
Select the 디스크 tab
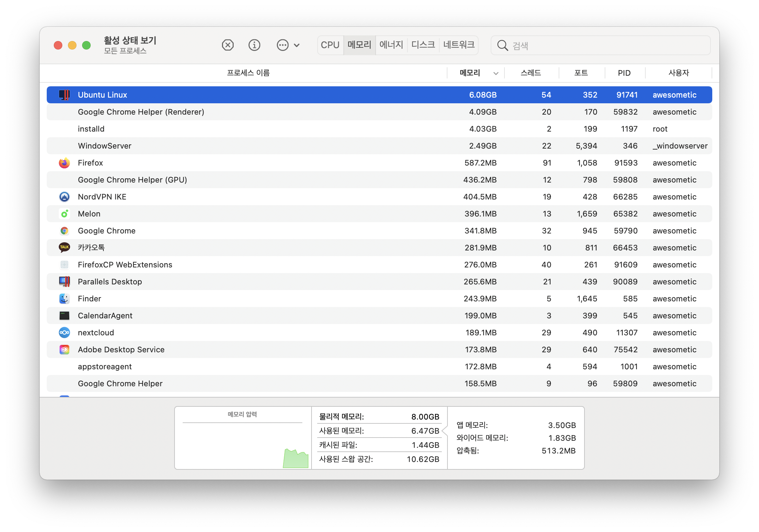coord(423,45)
